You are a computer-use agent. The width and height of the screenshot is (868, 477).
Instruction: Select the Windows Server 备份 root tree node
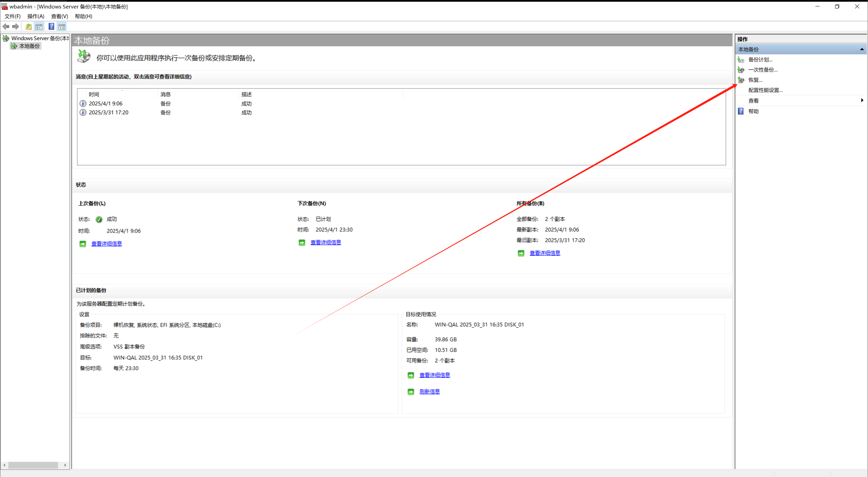(40, 38)
